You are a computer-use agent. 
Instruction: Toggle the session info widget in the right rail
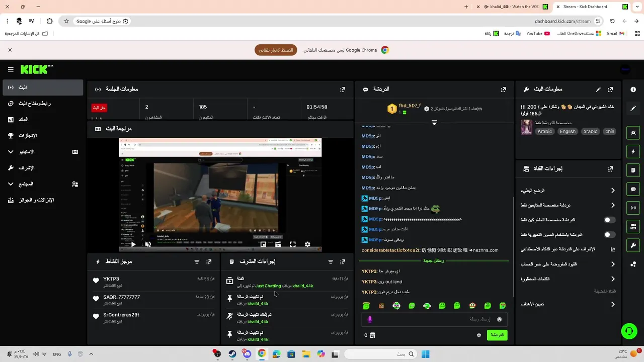pos(633,208)
